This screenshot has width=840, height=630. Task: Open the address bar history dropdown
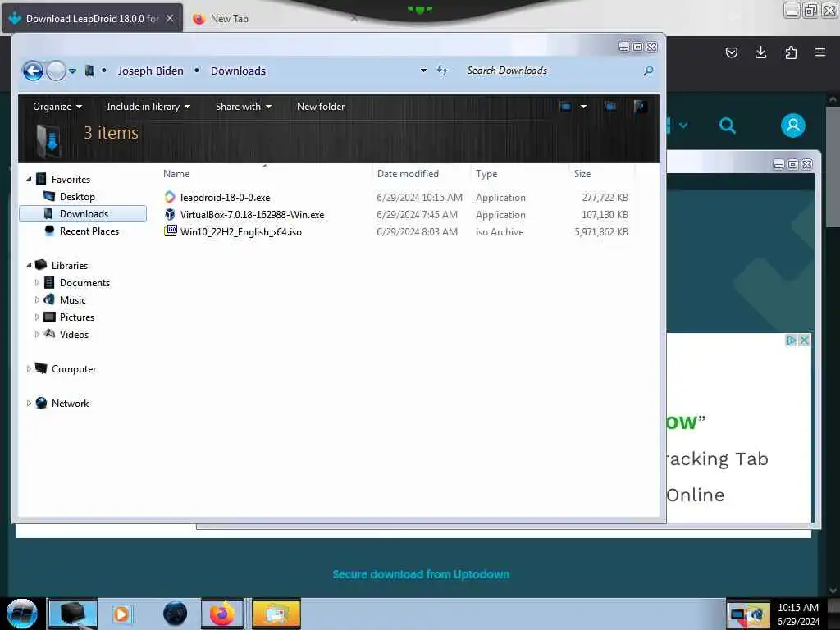[423, 71]
